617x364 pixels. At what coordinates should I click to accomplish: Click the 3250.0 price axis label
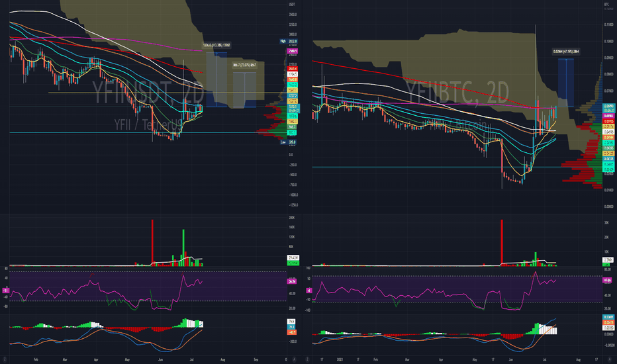293,24
